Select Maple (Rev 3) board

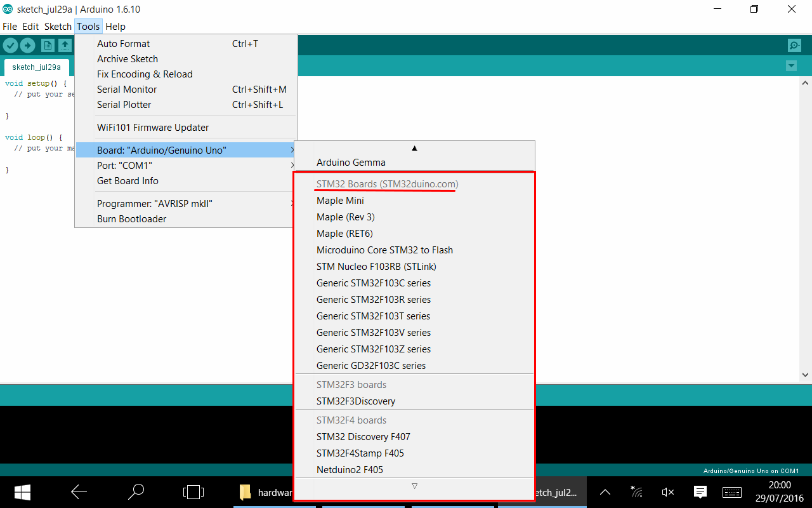pyautogui.click(x=415, y=217)
